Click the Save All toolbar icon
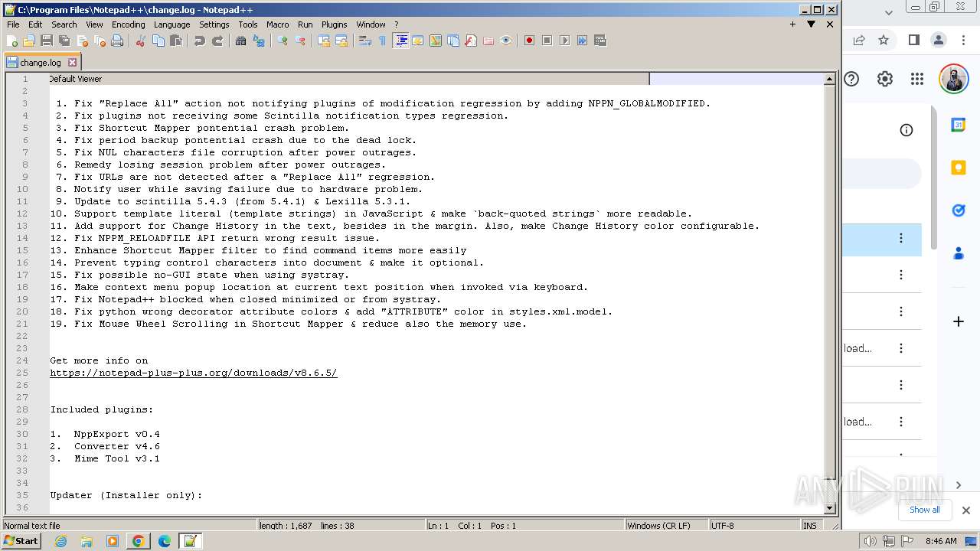980x551 pixels. (64, 41)
